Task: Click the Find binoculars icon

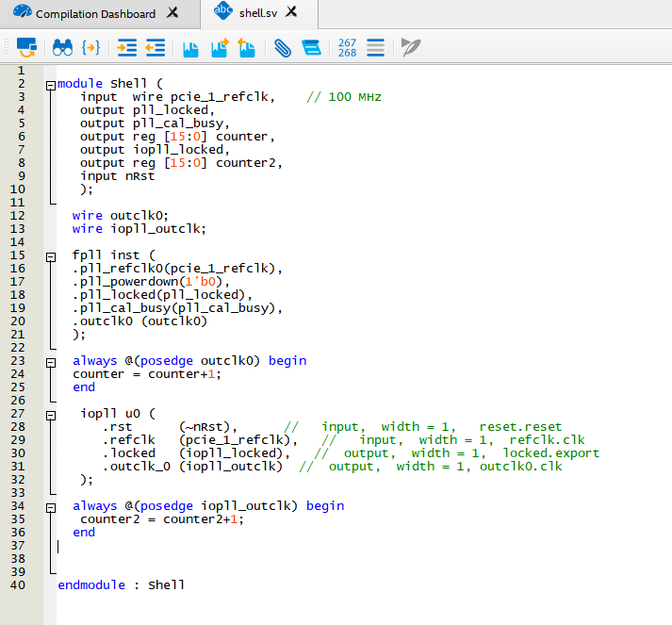Action: (x=62, y=46)
